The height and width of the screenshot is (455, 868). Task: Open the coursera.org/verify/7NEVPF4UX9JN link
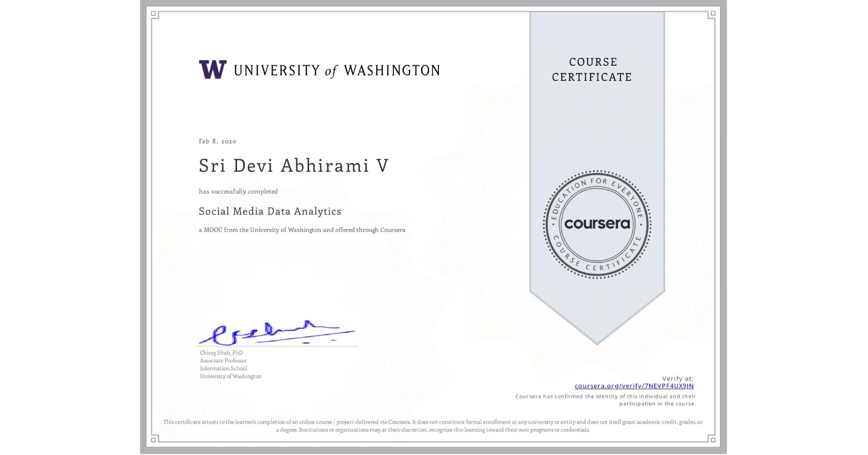point(633,386)
